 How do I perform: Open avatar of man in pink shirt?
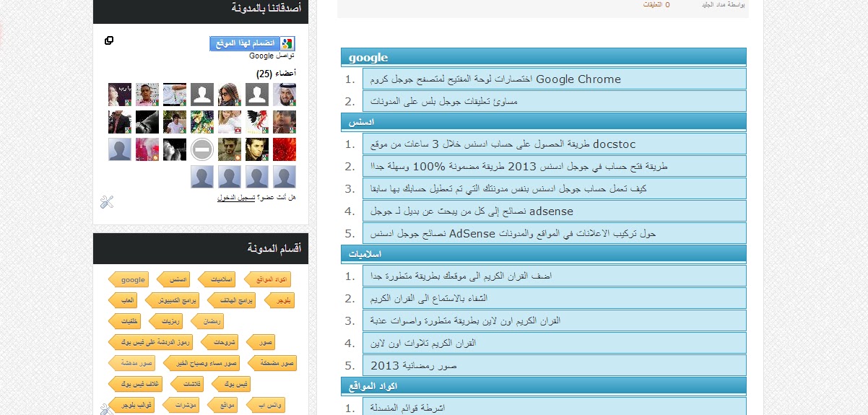tap(147, 95)
